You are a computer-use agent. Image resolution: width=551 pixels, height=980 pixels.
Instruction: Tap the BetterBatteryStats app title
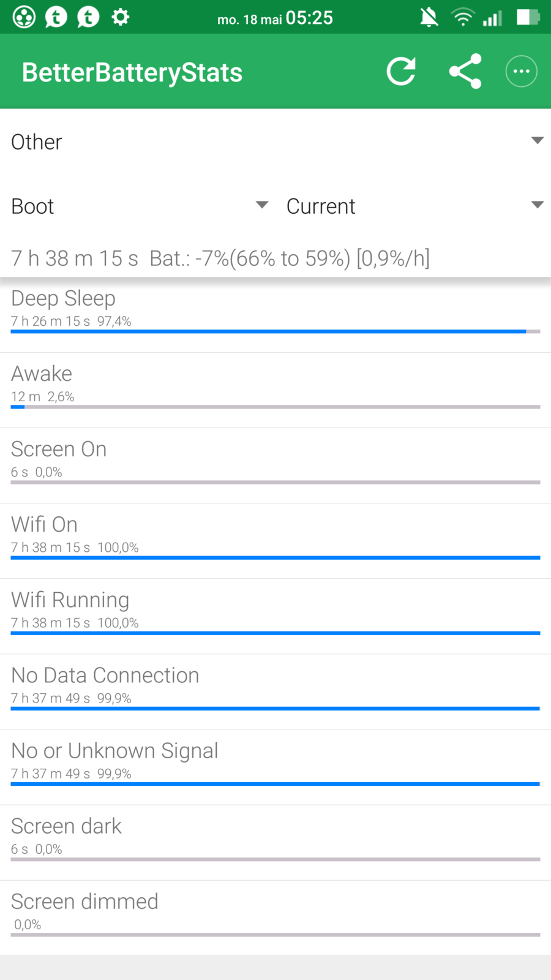point(132,72)
